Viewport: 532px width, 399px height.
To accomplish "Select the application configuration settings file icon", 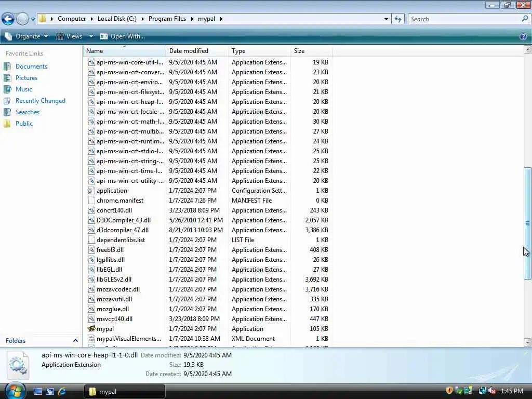I will point(91,191).
